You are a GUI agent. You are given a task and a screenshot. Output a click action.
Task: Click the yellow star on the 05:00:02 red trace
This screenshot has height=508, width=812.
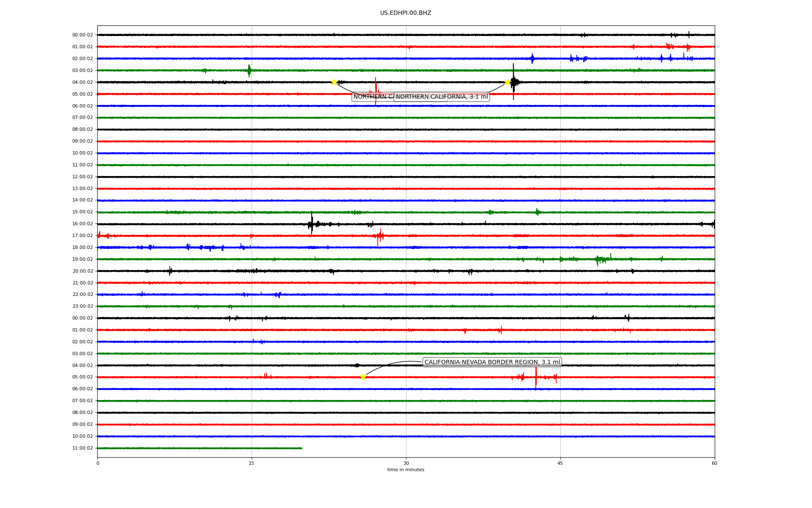coord(363,377)
